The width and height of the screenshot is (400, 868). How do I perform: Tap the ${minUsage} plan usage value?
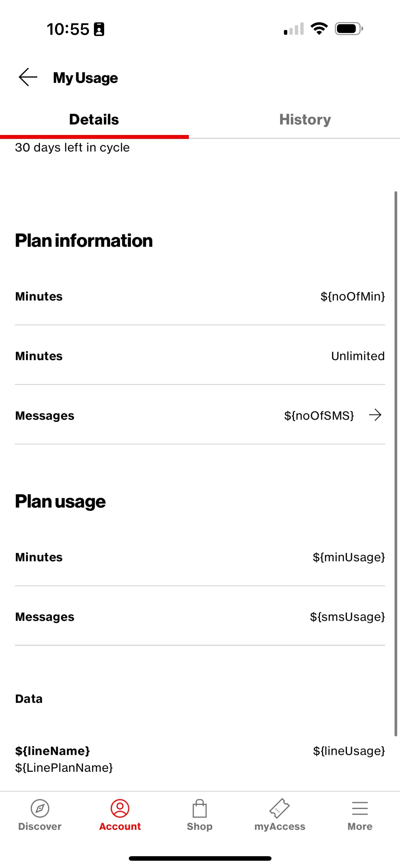pyautogui.click(x=348, y=557)
